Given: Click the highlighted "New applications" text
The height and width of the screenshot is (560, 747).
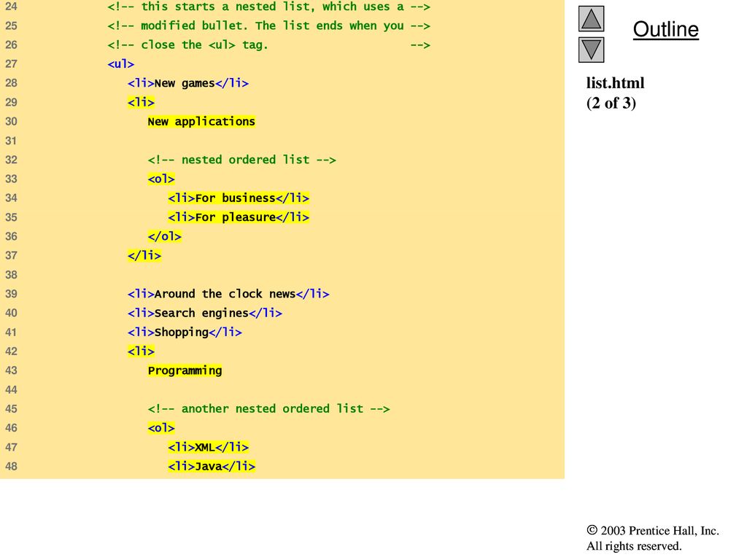Looking at the screenshot, I should tap(201, 122).
